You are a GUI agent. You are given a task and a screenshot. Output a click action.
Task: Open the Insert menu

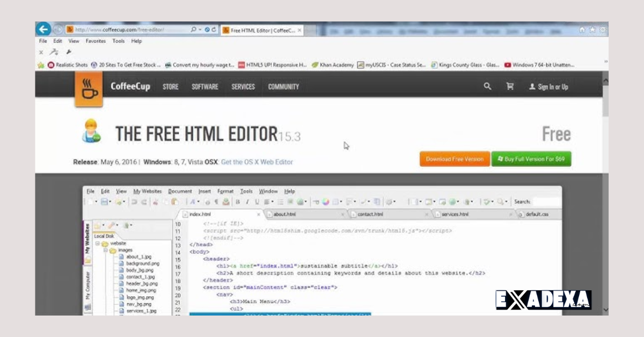(x=204, y=191)
